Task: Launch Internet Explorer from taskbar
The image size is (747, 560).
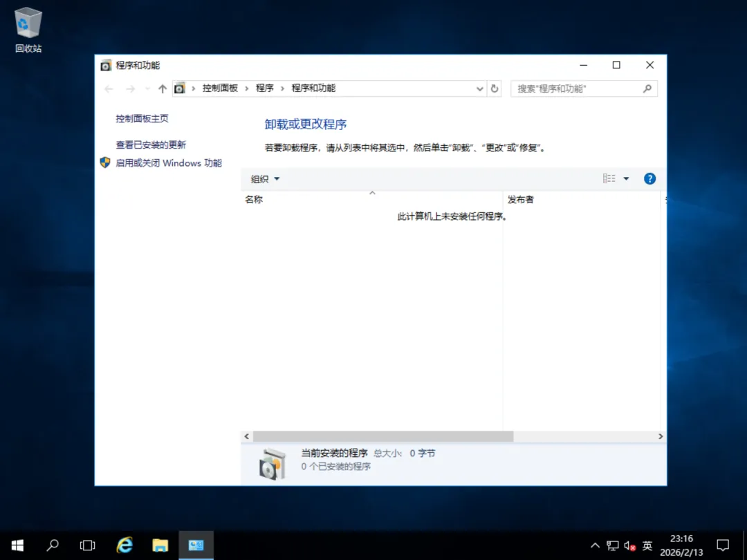Action: (124, 545)
